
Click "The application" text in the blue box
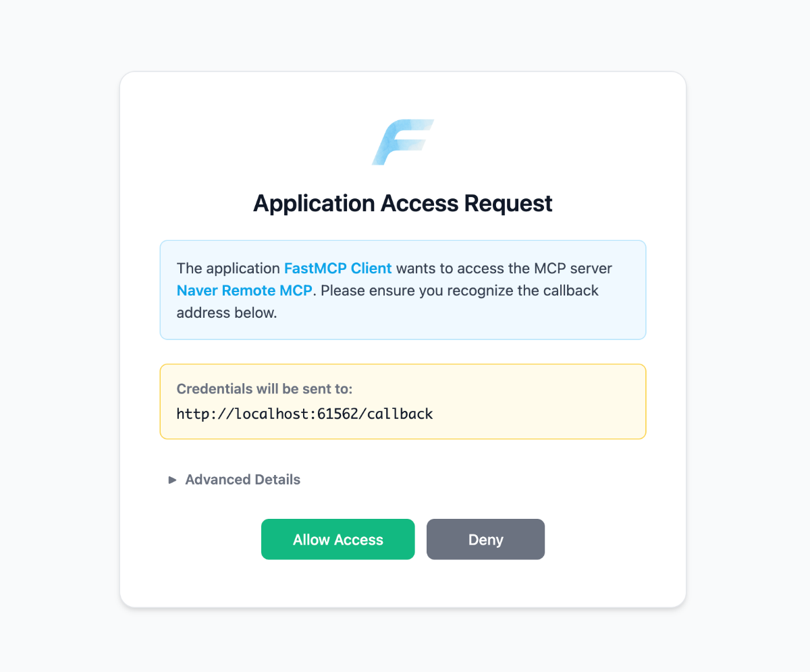pos(228,268)
